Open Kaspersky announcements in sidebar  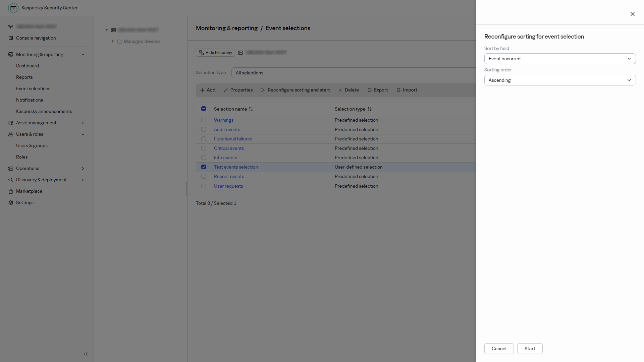pos(44,112)
